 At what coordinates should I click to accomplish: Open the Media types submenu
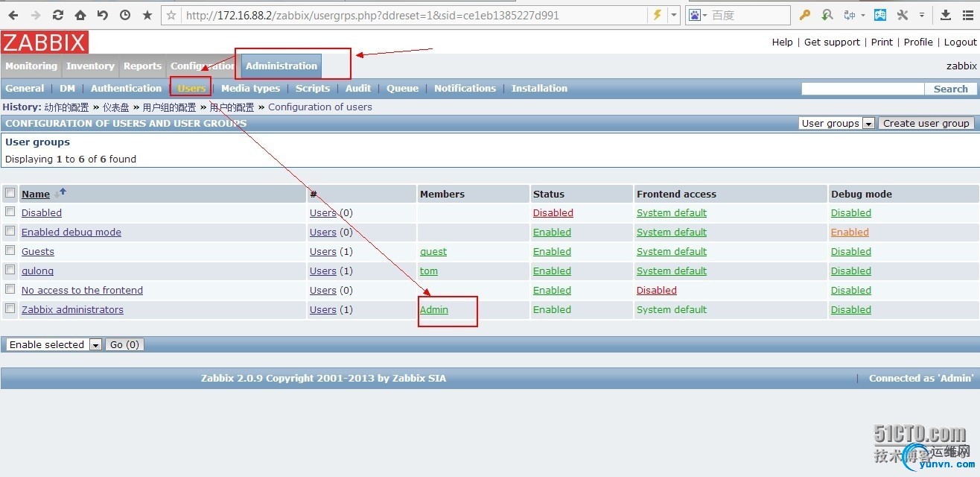coord(251,88)
